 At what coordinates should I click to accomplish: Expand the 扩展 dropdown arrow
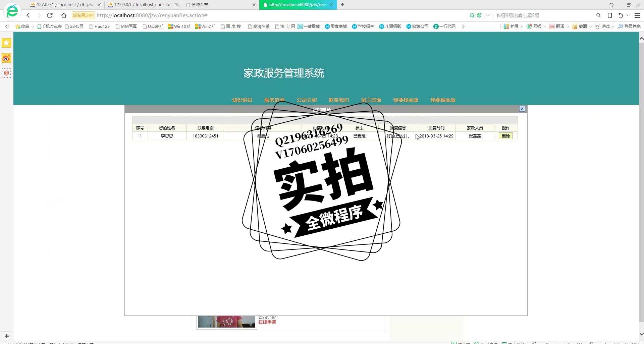522,26
